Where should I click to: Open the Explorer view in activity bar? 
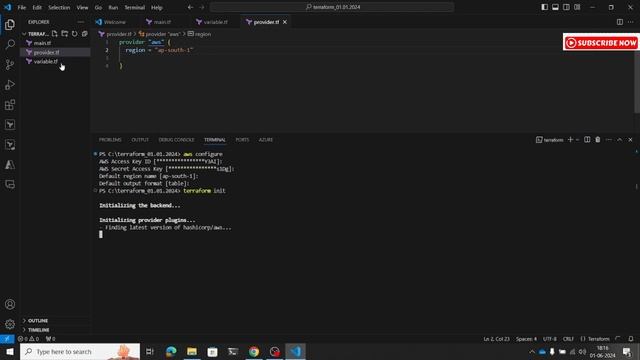(x=10, y=24)
